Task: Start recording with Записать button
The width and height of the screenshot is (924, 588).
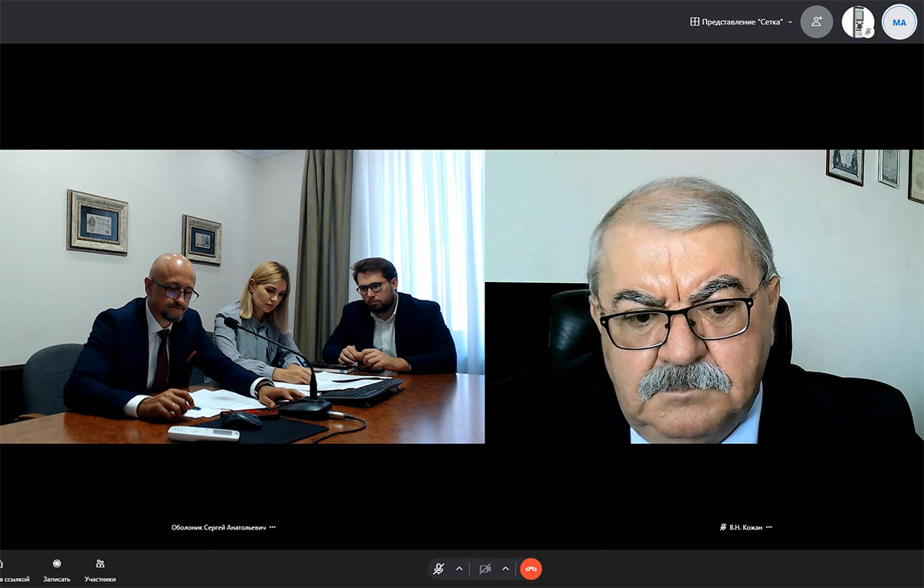Action: [57, 570]
